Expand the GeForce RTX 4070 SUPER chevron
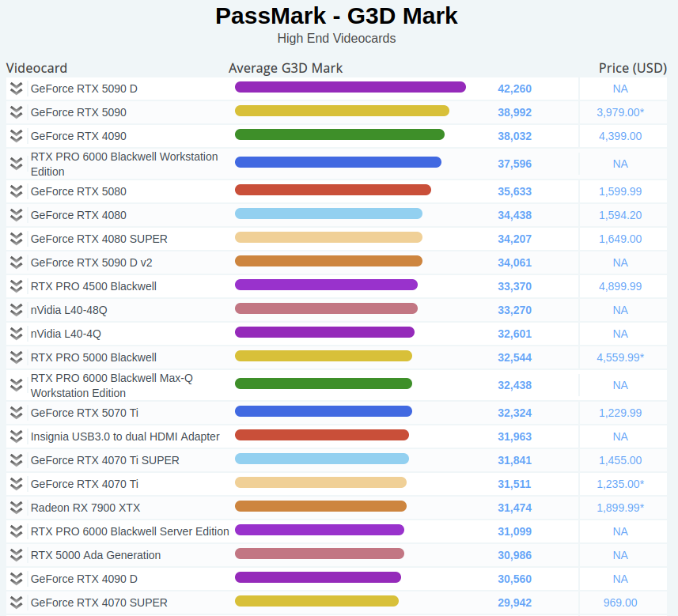Screen dimensions: 678x616 (x=17, y=603)
